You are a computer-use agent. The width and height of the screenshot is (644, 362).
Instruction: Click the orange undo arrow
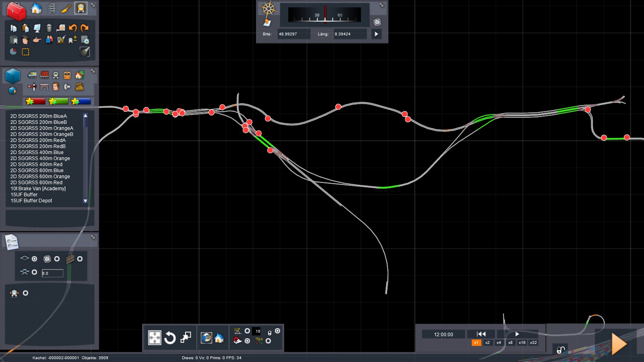tap(73, 28)
